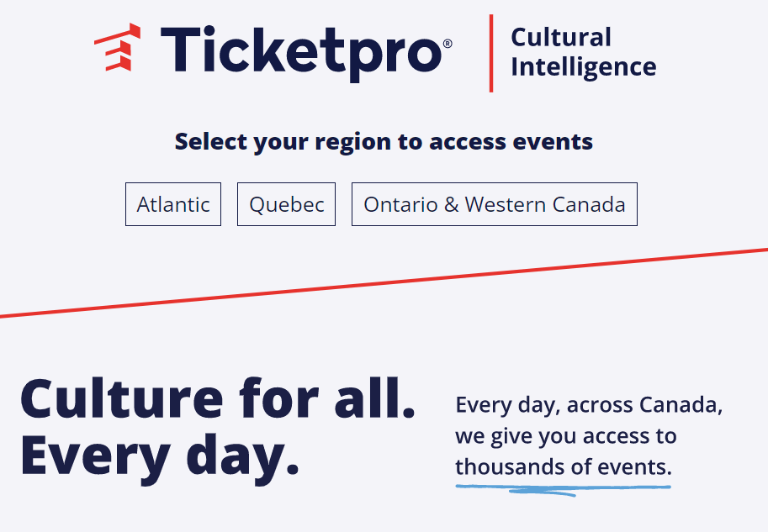Click the Atlantic button label text
The image size is (768, 532).
pos(172,203)
